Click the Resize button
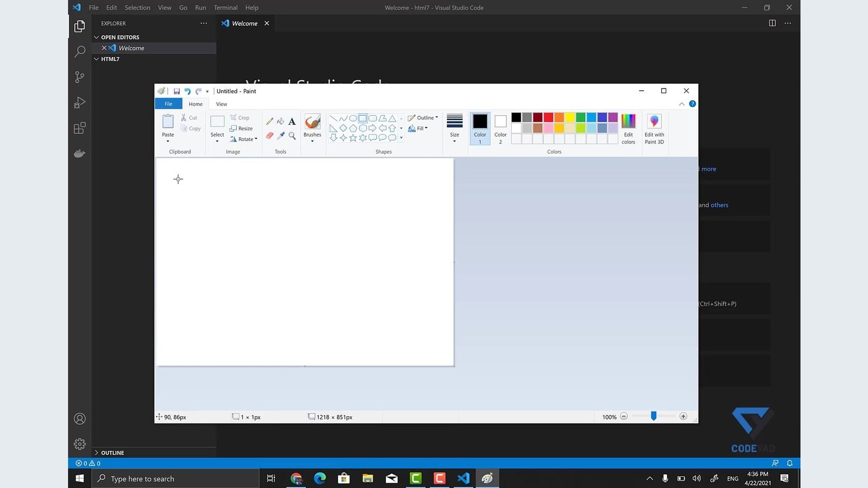 point(242,129)
